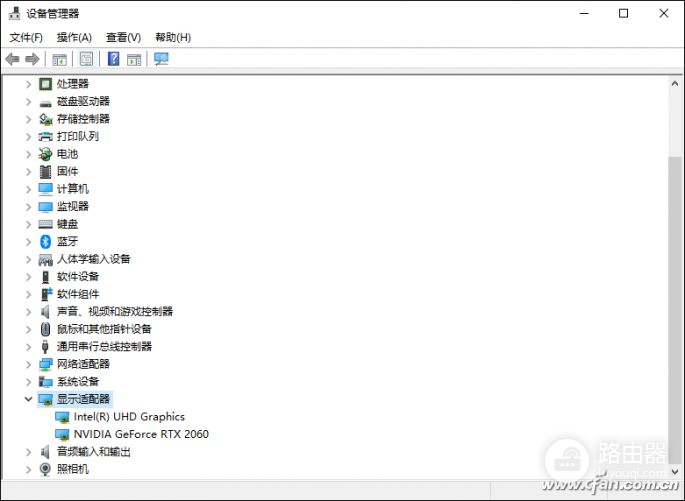Screen dimensions: 685x501
Task: Open the 操作(A) menu
Action: (x=74, y=38)
